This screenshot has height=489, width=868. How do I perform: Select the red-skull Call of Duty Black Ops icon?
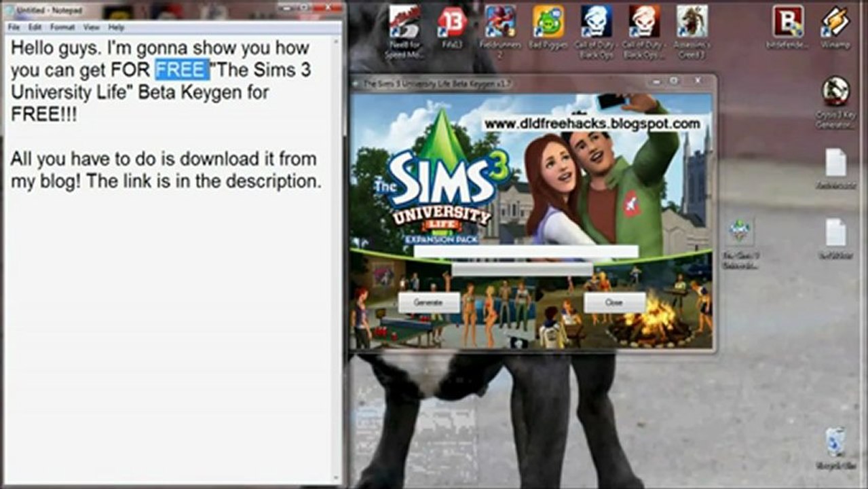pos(644,31)
